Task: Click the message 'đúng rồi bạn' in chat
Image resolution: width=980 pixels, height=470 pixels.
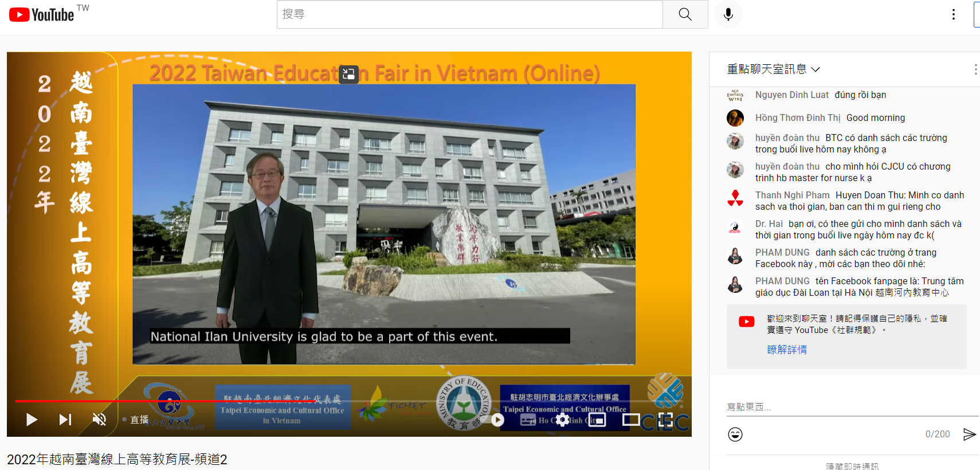Action: coord(860,95)
